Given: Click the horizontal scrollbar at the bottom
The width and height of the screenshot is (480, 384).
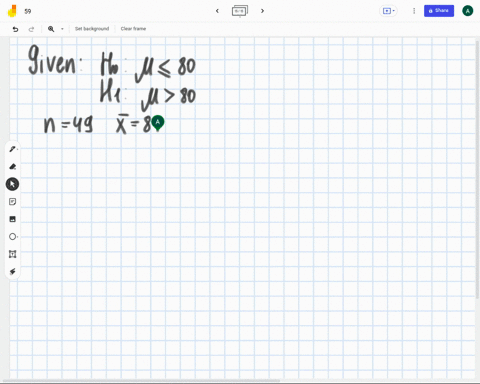Looking at the screenshot, I should tap(140, 381).
